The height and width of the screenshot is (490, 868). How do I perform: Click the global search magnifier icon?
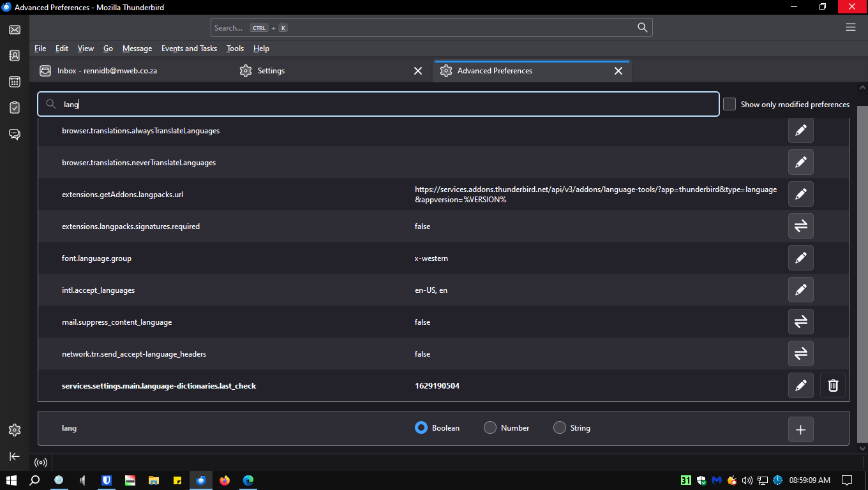tap(642, 27)
